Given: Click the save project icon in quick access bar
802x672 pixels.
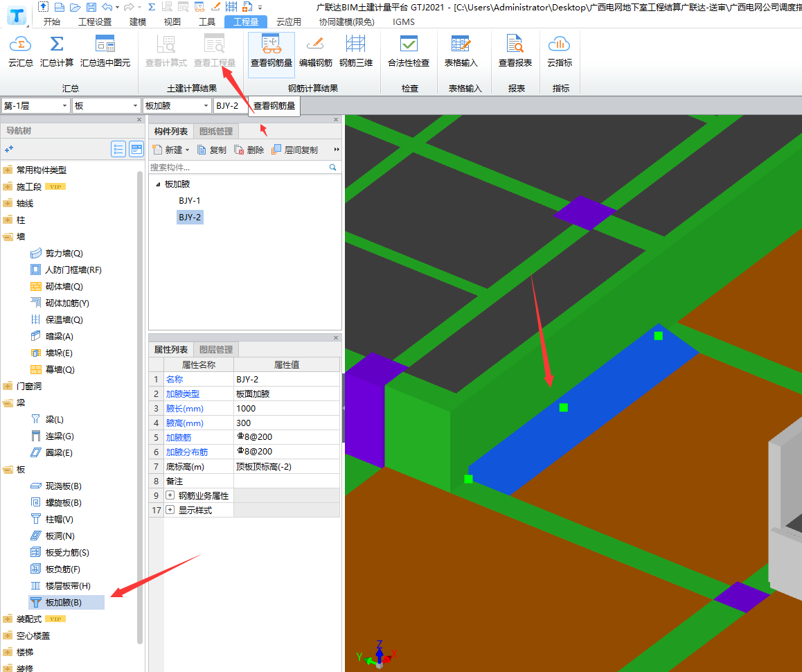Looking at the screenshot, I should [91, 7].
